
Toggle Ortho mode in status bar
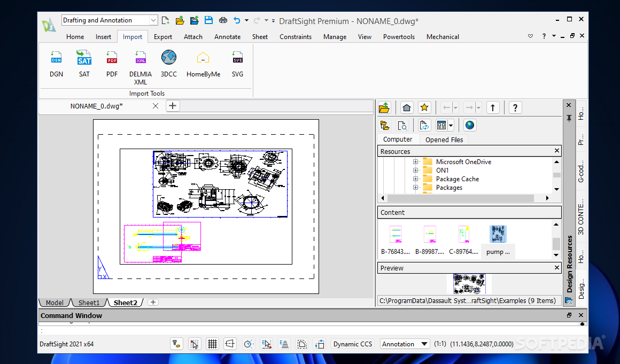230,344
